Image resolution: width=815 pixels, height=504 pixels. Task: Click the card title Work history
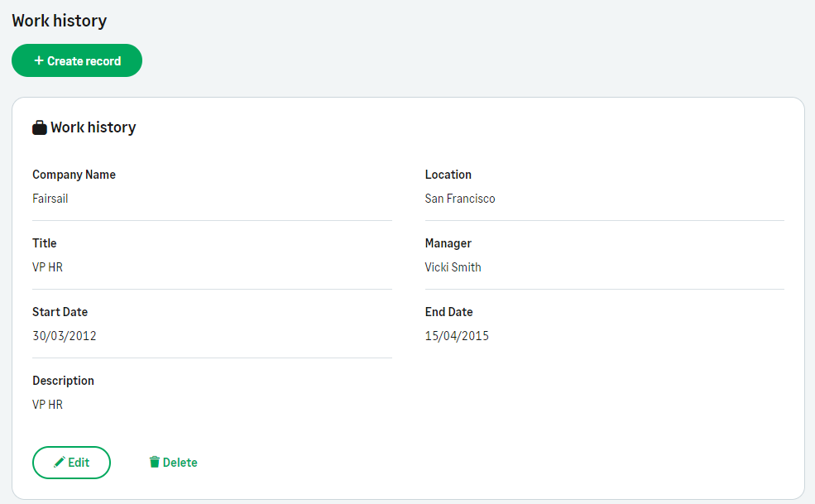93,127
